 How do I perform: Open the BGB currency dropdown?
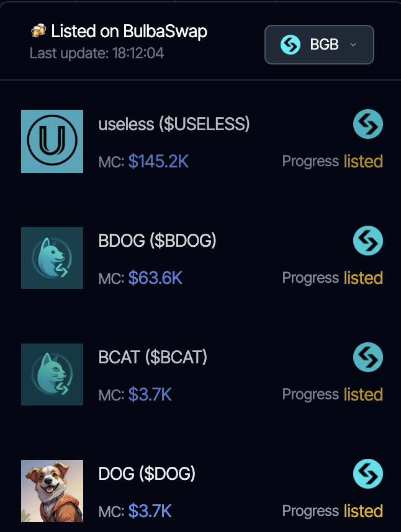click(319, 45)
